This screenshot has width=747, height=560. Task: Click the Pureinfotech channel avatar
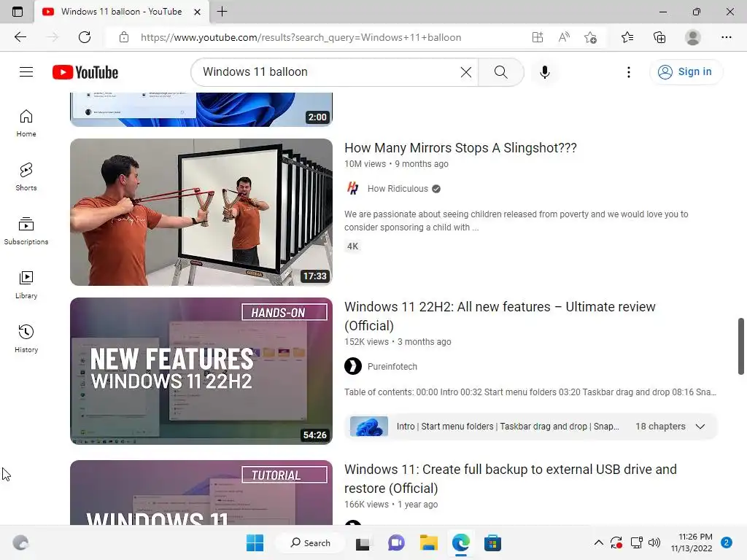[x=353, y=366]
